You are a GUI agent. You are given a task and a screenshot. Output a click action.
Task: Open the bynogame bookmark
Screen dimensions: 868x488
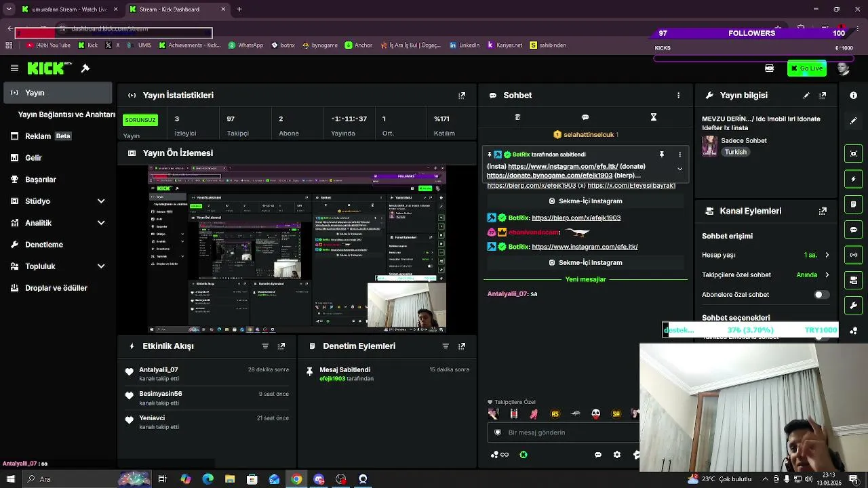(319, 45)
